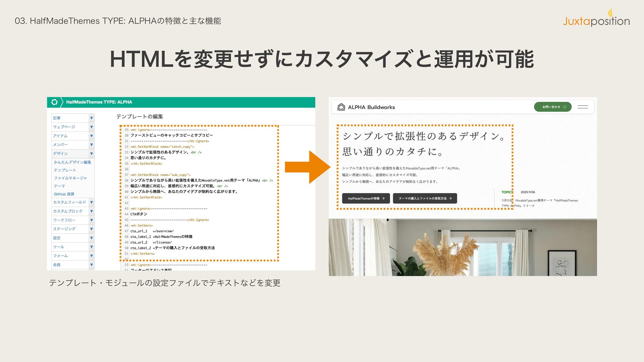The image size is (644, 362).
Task: Expand the ウェブページ dropdown arrow
Action: [91, 127]
